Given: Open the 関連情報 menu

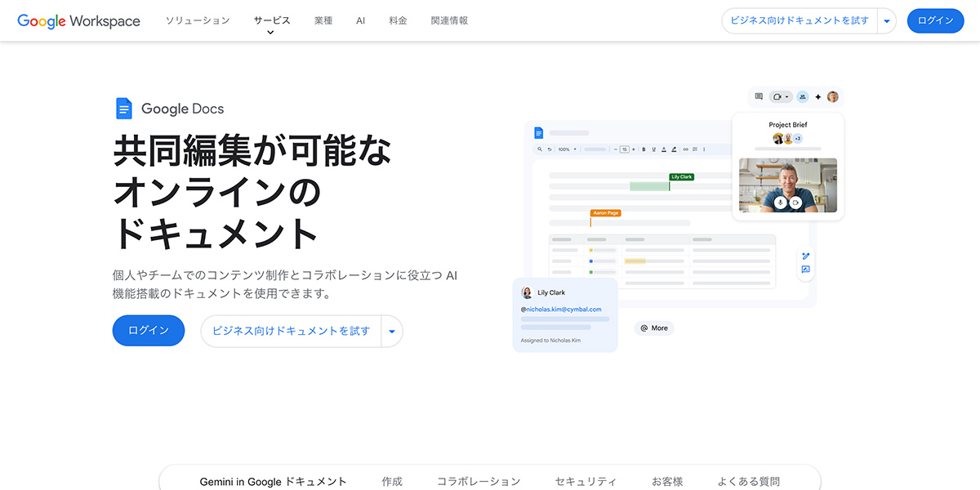Looking at the screenshot, I should [449, 20].
